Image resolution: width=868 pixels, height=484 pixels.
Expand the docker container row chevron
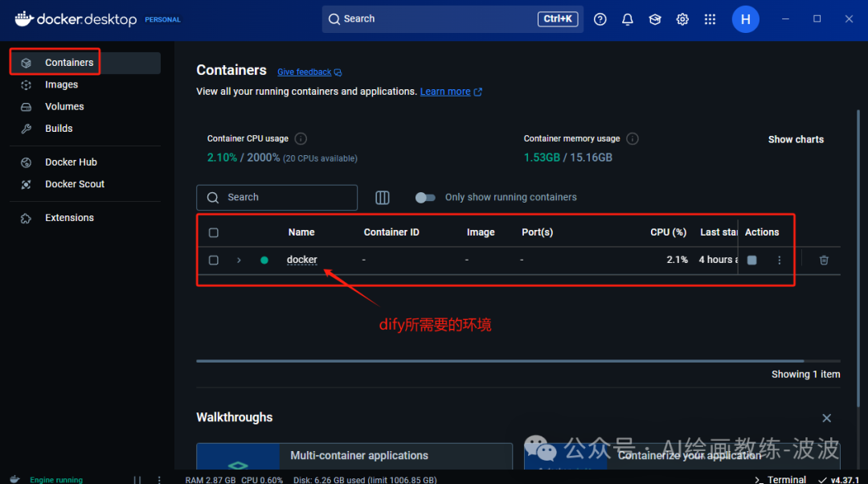coord(239,260)
